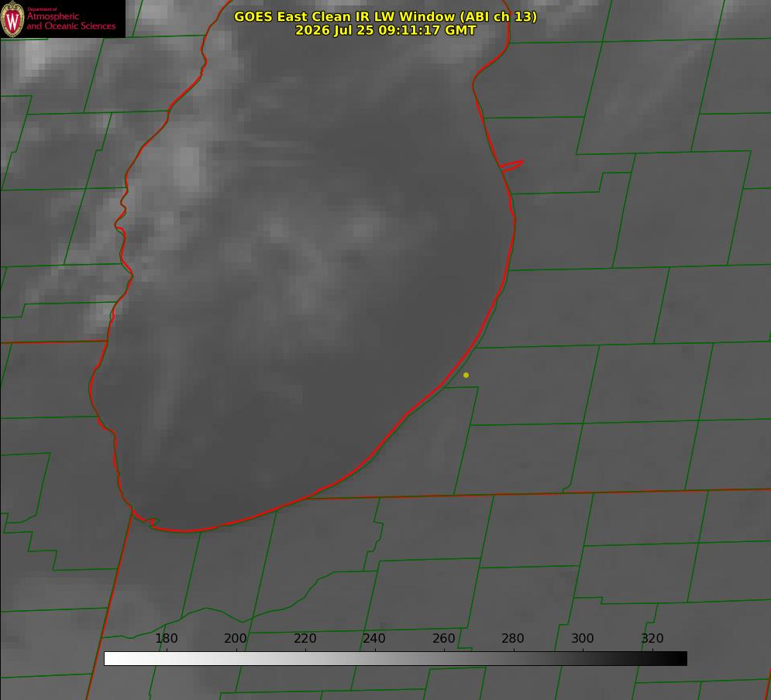Click the yellow dot marker near the shoreline
Viewport: 771px width, 700px height.
466,375
